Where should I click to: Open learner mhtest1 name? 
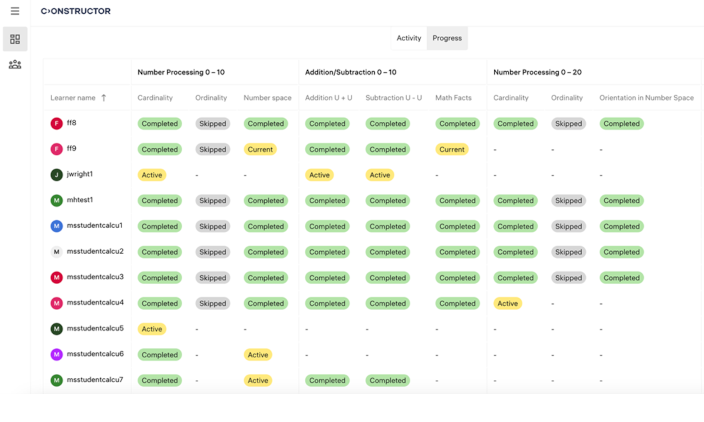pyautogui.click(x=79, y=199)
